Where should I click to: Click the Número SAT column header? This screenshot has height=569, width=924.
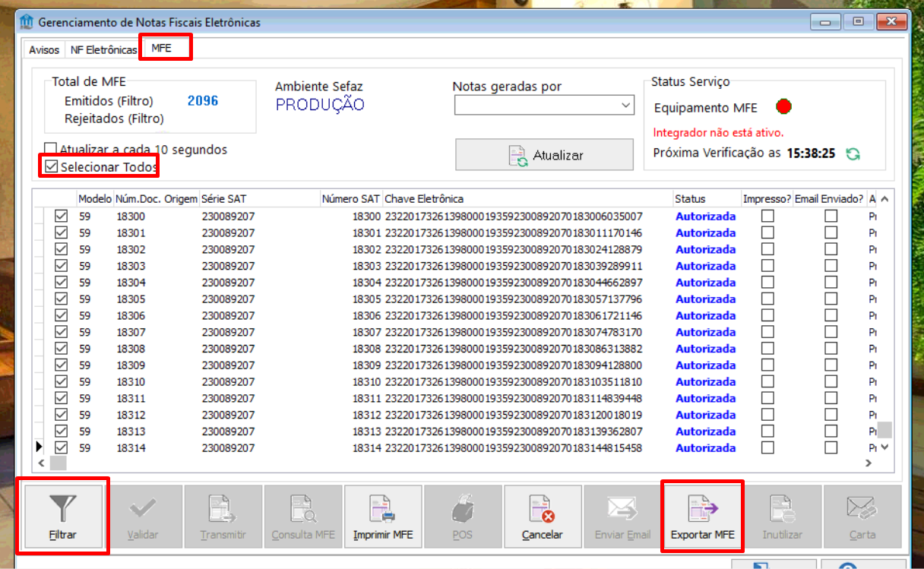(x=350, y=199)
